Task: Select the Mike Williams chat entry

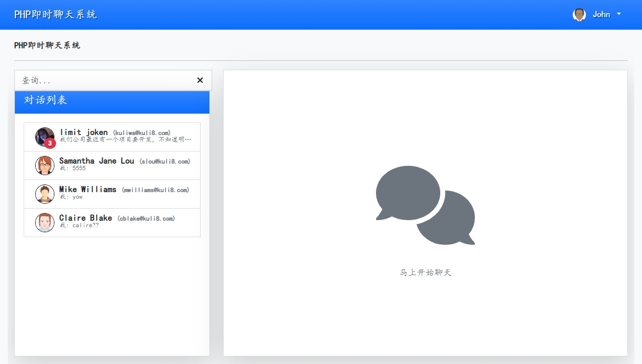Action: pos(88,189)
